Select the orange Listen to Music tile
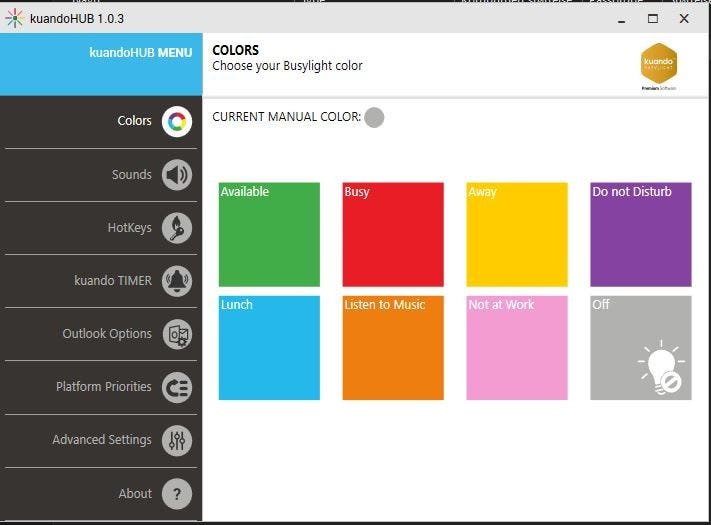This screenshot has width=711, height=525. click(x=393, y=348)
